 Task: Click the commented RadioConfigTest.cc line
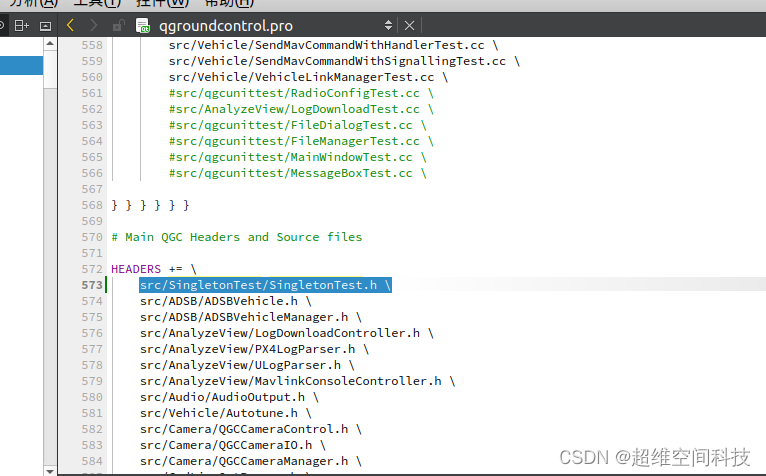pos(301,93)
